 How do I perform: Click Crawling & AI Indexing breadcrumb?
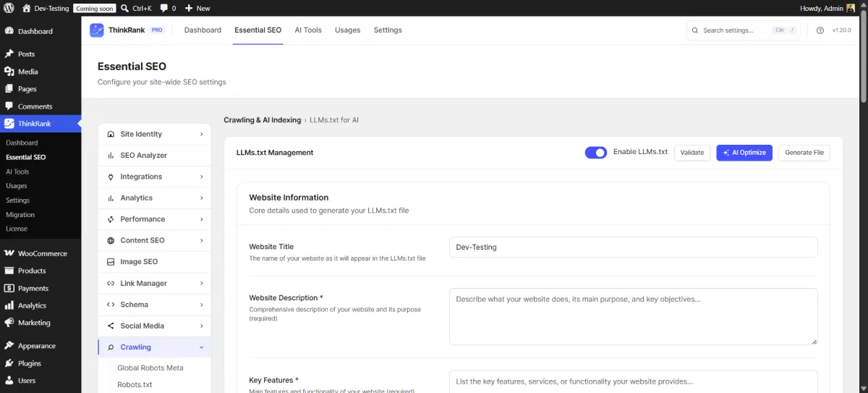[x=263, y=120]
